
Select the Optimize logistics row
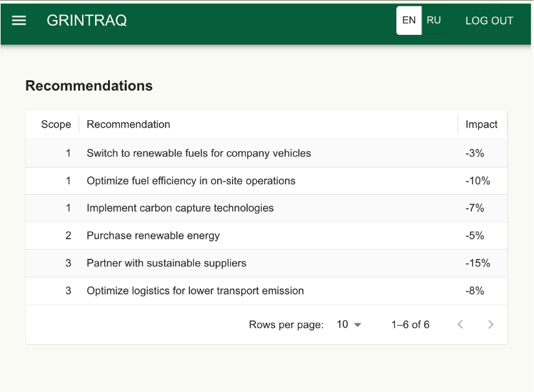click(x=195, y=291)
